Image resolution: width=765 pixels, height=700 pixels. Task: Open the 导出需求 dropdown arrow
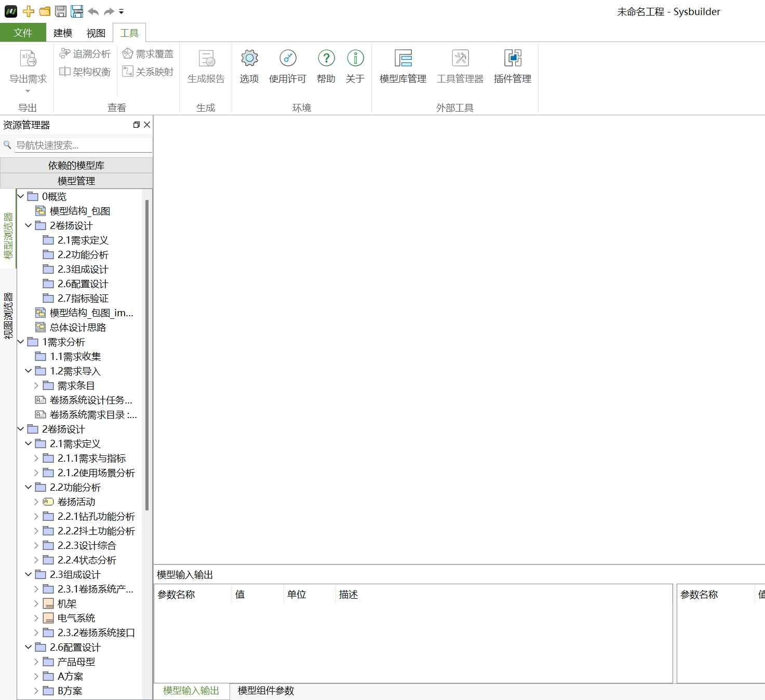click(x=28, y=91)
